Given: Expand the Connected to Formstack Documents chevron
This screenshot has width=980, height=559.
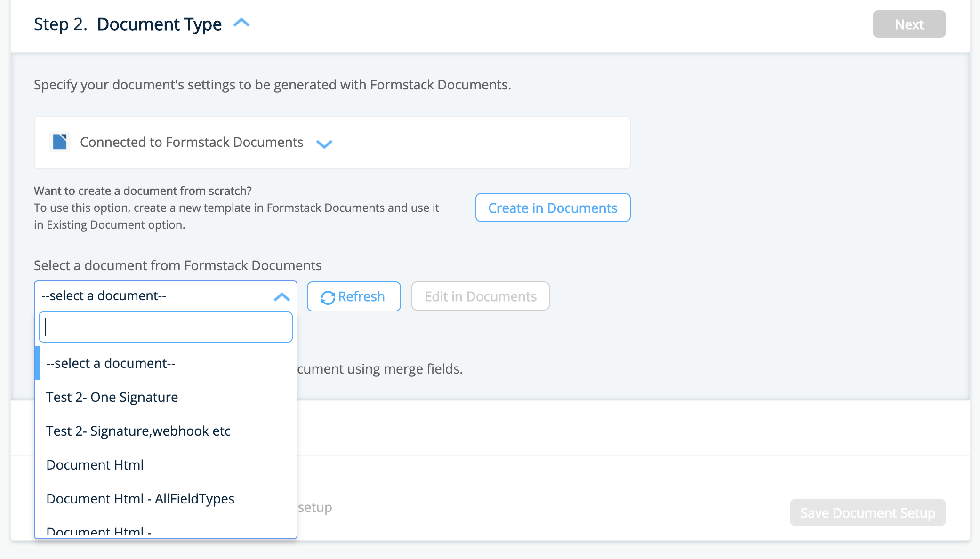Looking at the screenshot, I should 324,144.
